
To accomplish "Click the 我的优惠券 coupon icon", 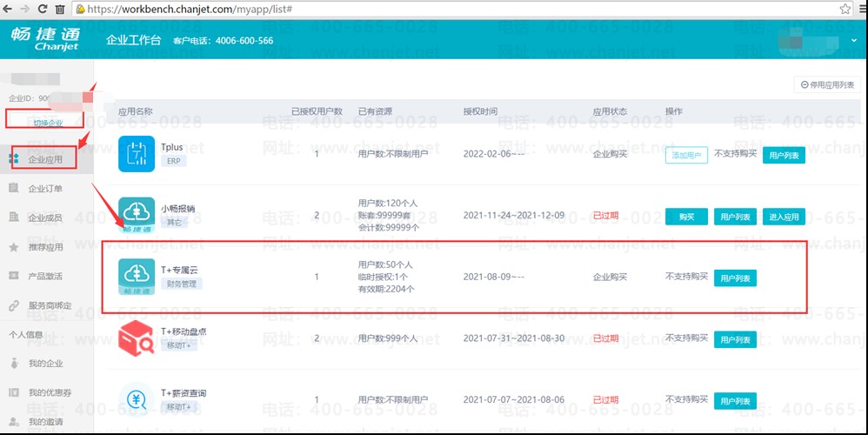I will (14, 392).
